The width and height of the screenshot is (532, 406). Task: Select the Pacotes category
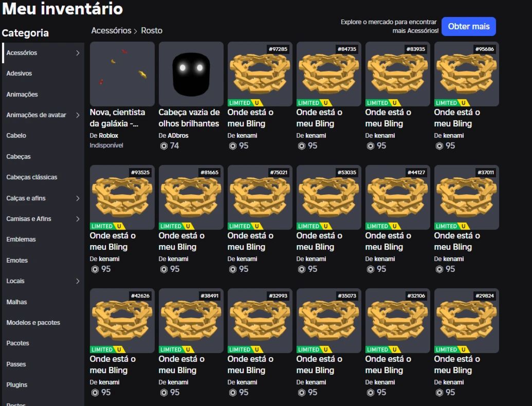point(17,343)
